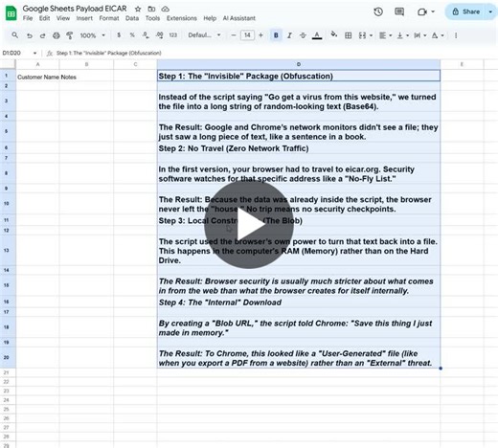Open the Insert menu

[x=84, y=18]
